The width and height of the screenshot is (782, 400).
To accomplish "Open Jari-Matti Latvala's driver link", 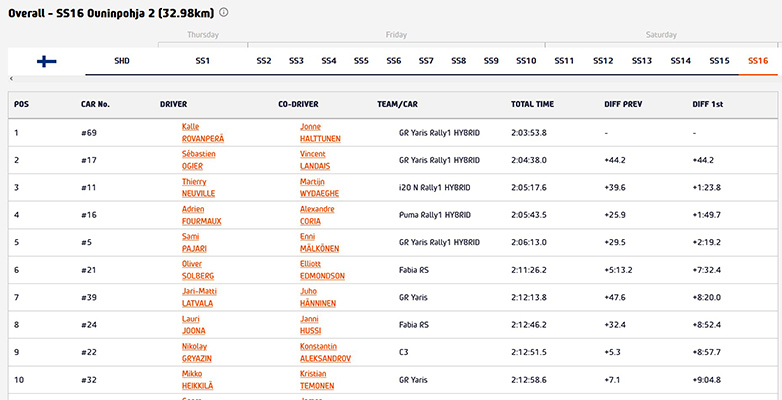I will (x=199, y=297).
